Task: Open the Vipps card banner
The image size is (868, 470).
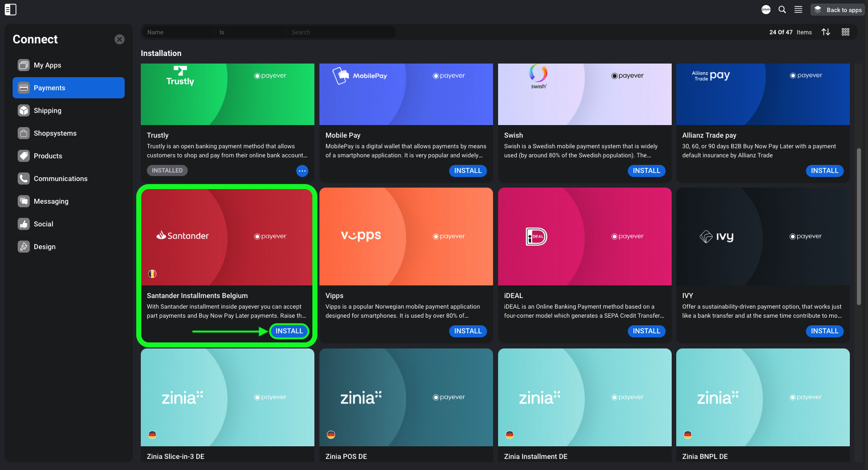Action: coord(406,237)
